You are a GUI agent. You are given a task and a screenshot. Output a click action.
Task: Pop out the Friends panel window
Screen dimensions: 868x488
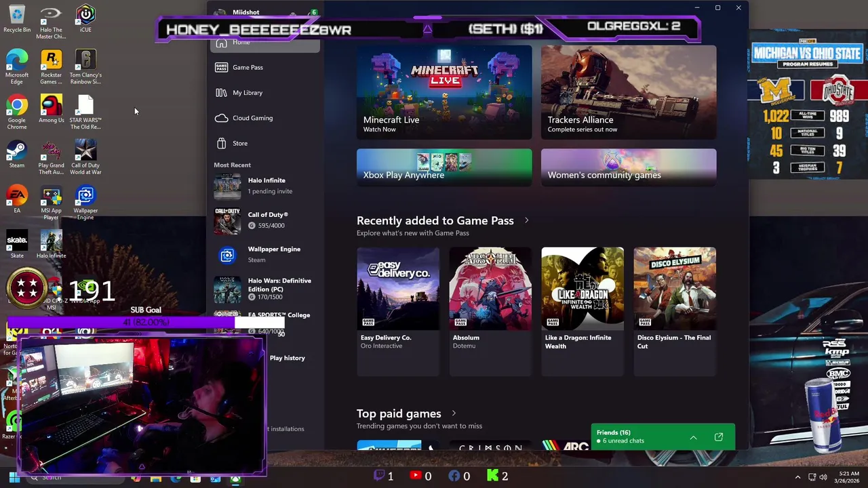(x=719, y=437)
